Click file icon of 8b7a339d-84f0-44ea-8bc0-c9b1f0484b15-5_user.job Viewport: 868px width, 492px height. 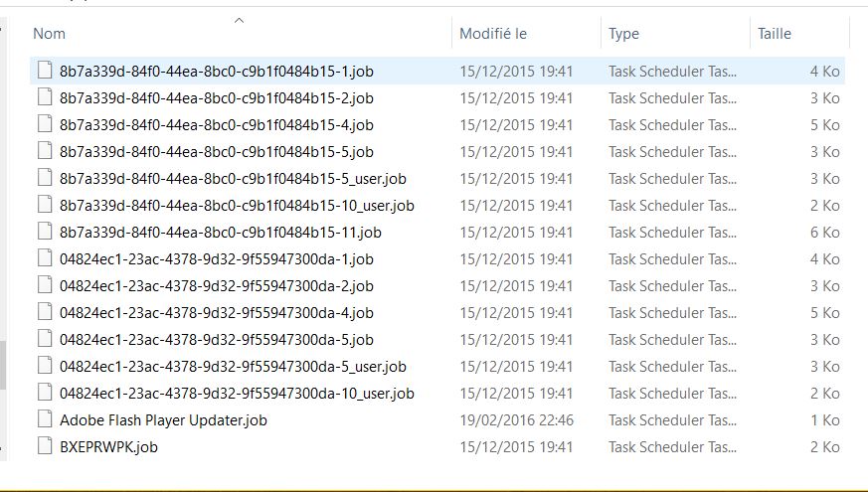pyautogui.click(x=43, y=179)
